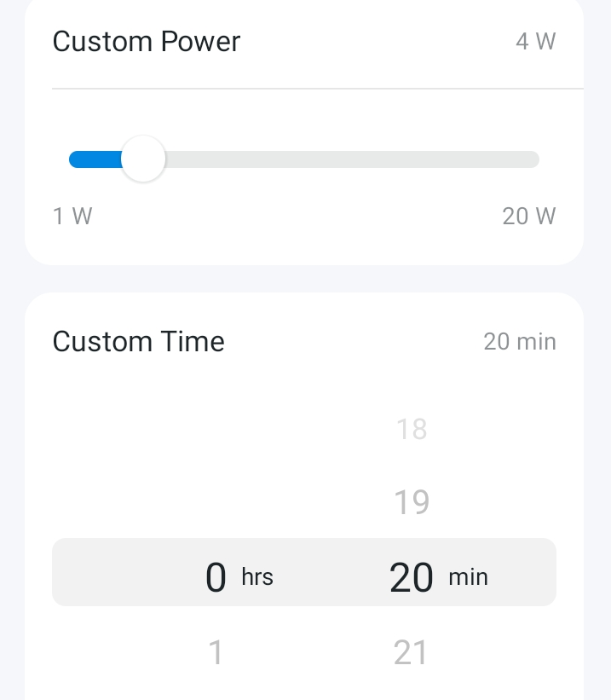
Task: Click the selected 20 minutes value
Action: click(411, 577)
